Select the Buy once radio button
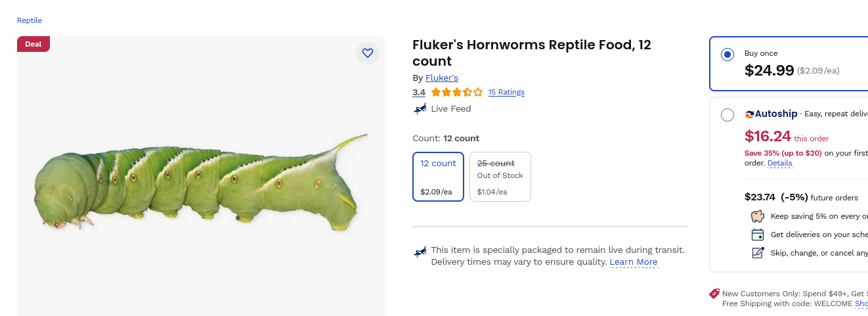The image size is (868, 316). [727, 55]
